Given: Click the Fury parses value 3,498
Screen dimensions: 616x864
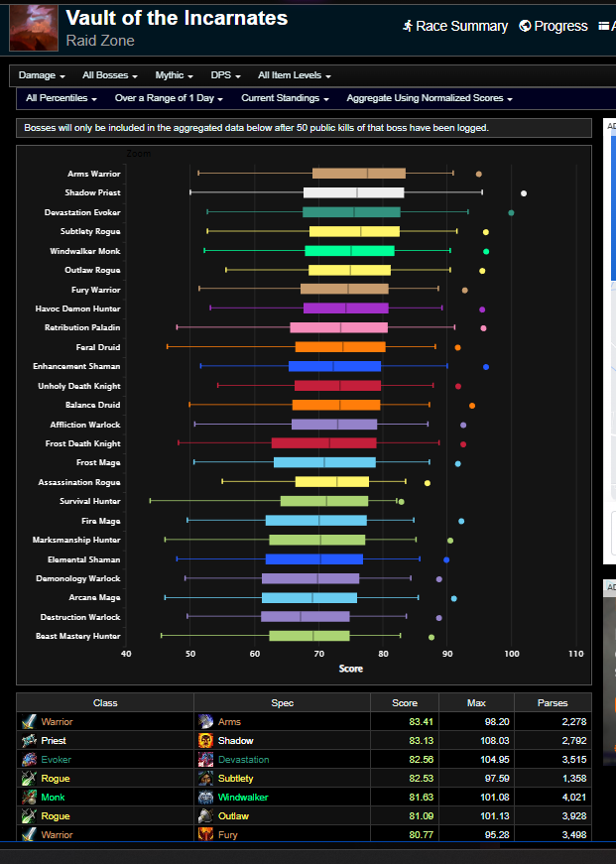Looking at the screenshot, I should (574, 835).
